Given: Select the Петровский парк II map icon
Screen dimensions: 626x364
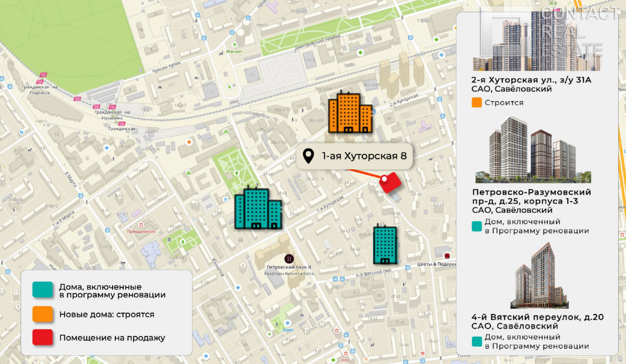Looking at the screenshot, I should (x=288, y=258).
